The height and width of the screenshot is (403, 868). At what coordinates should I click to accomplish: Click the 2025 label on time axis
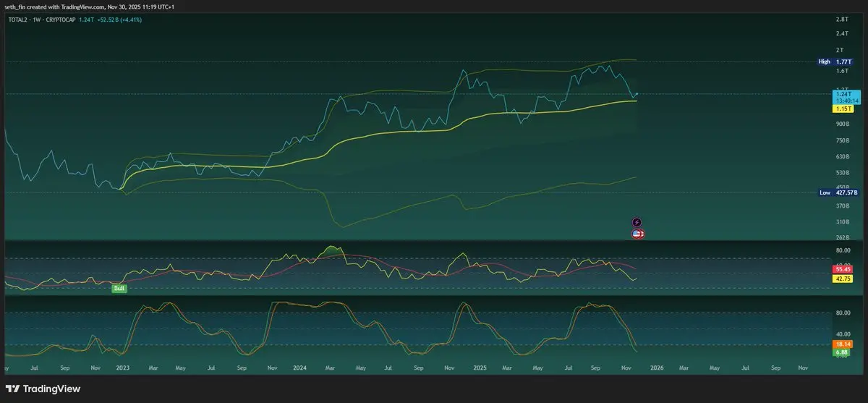[479, 368]
